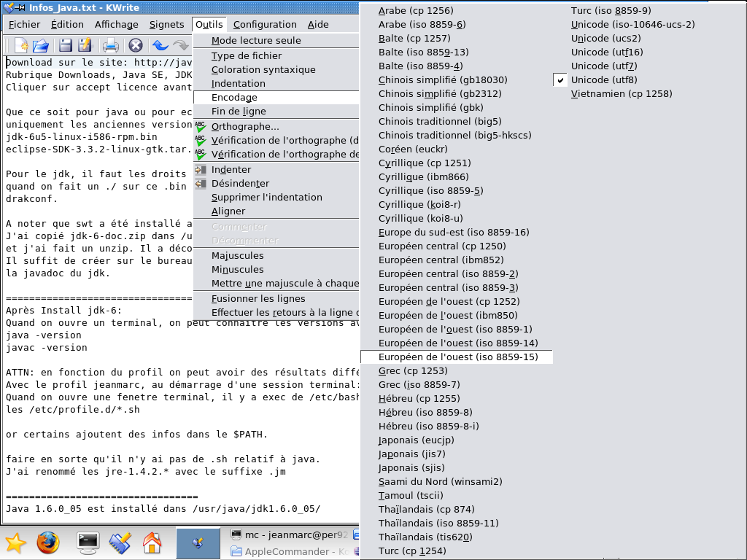Screen dimensions: 747x560
Task: Click line 'les /etc/profile.d/*.sh' in editor
Action: pyautogui.click(x=73, y=410)
